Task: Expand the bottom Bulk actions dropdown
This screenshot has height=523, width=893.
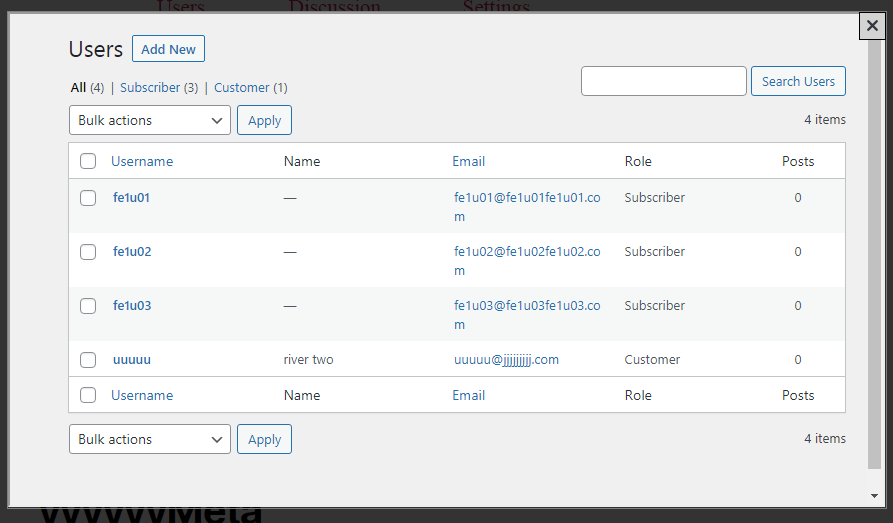Action: click(x=150, y=439)
